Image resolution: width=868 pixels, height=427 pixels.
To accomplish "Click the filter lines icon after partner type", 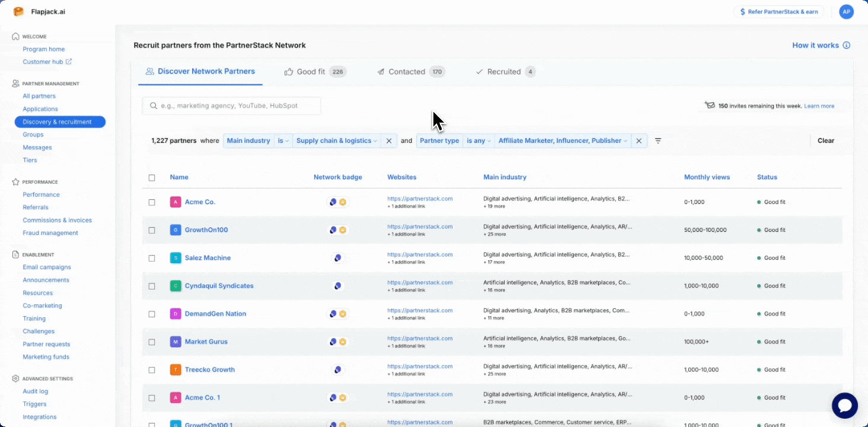I will pyautogui.click(x=658, y=141).
